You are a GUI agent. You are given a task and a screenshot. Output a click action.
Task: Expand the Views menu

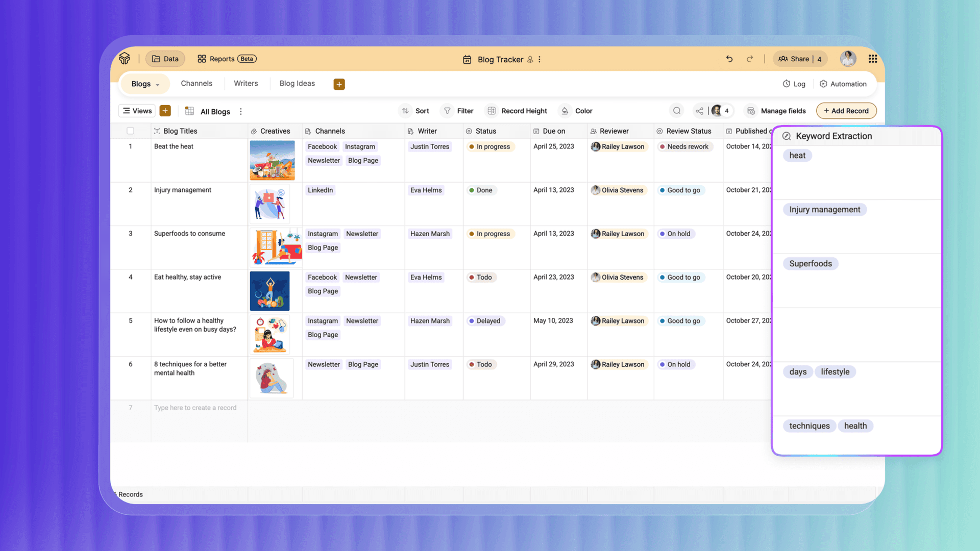click(136, 111)
